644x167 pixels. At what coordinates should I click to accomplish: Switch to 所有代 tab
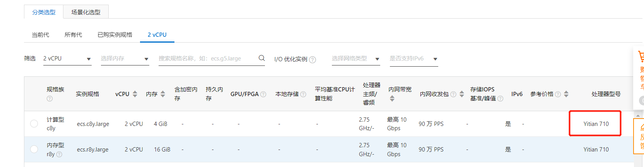point(73,35)
